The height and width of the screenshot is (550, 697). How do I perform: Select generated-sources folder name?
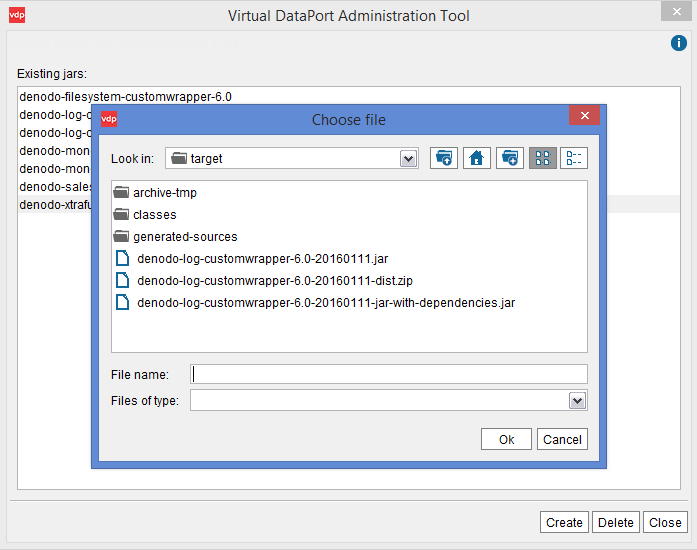[185, 237]
